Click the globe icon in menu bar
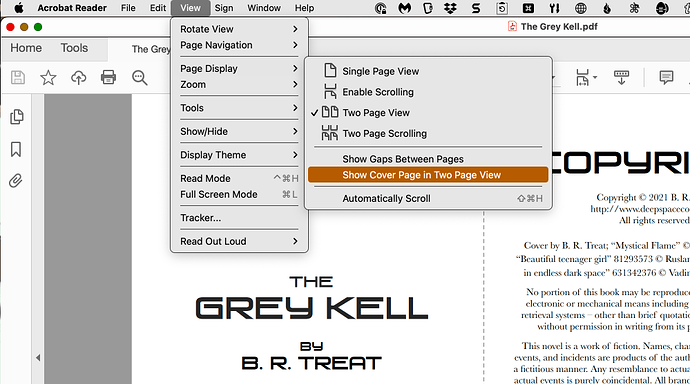Image resolution: width=690 pixels, height=384 pixels. click(581, 8)
